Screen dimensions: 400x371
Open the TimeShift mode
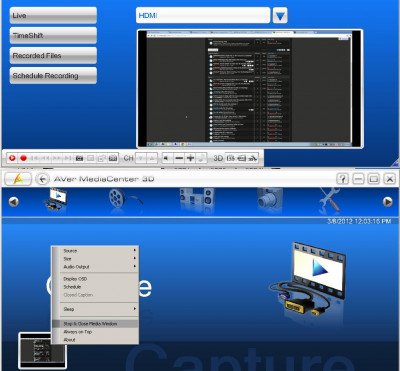(53, 35)
